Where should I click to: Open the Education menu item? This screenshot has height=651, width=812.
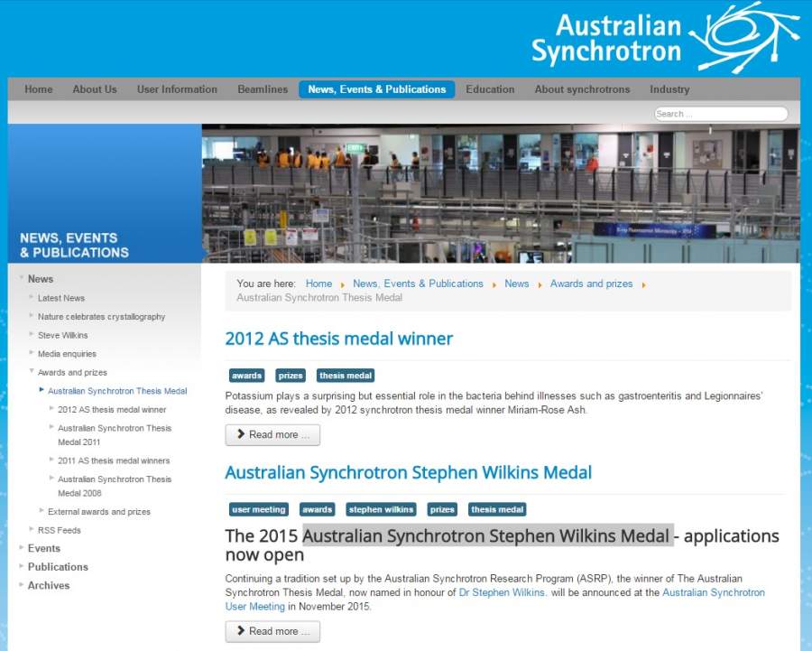pos(490,89)
